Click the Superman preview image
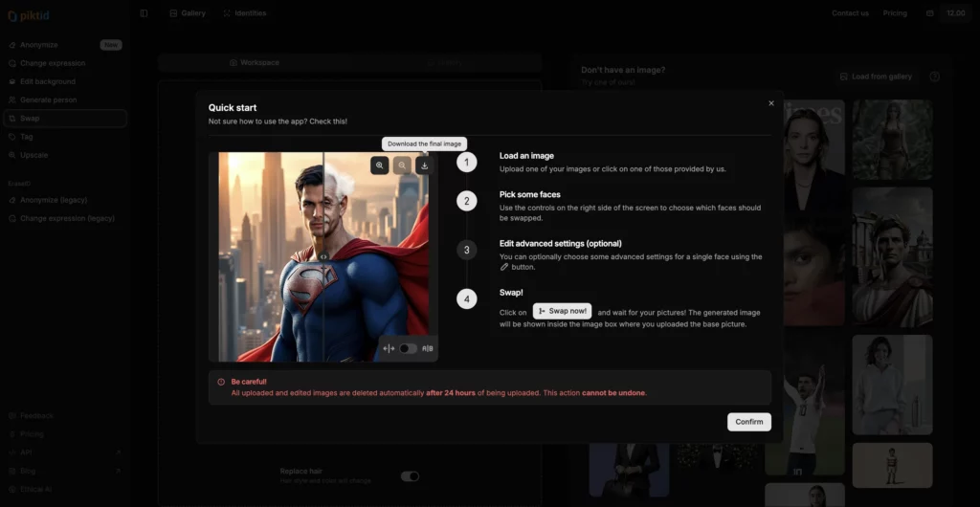Image resolution: width=980 pixels, height=507 pixels. point(323,256)
